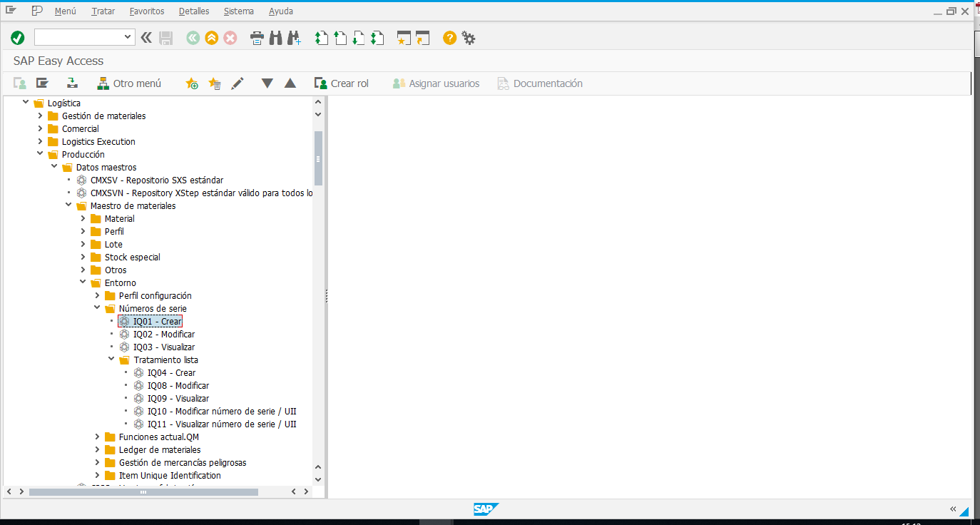
Task: Select IQ02 - Modificar transaction
Action: pos(164,334)
